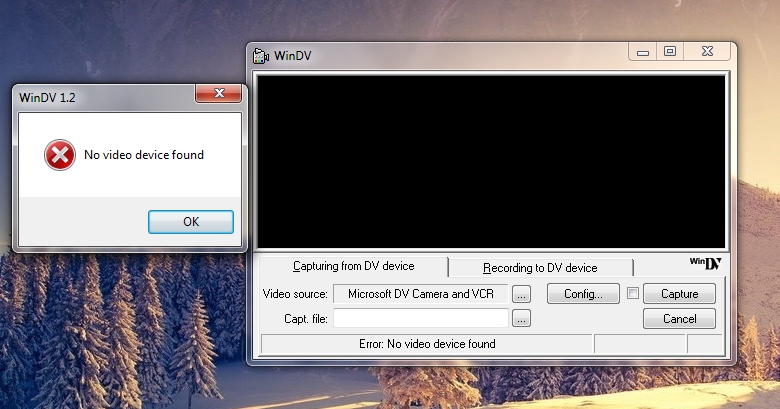Close the WinDV main window
The height and width of the screenshot is (409, 780).
707,51
